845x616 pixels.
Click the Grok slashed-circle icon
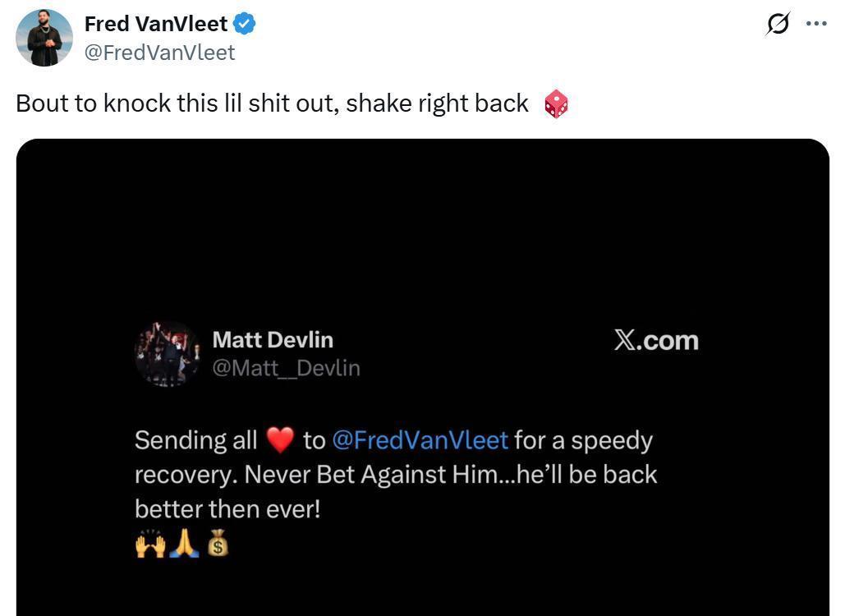(x=778, y=24)
